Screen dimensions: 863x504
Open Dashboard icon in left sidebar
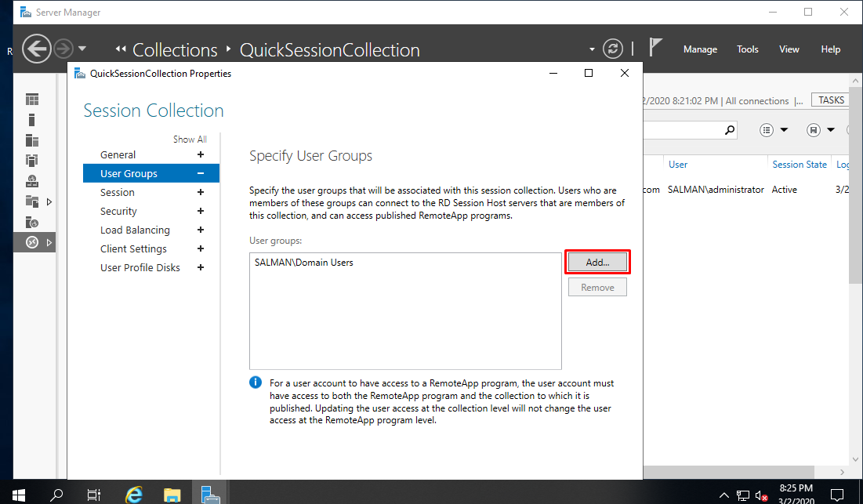point(32,100)
